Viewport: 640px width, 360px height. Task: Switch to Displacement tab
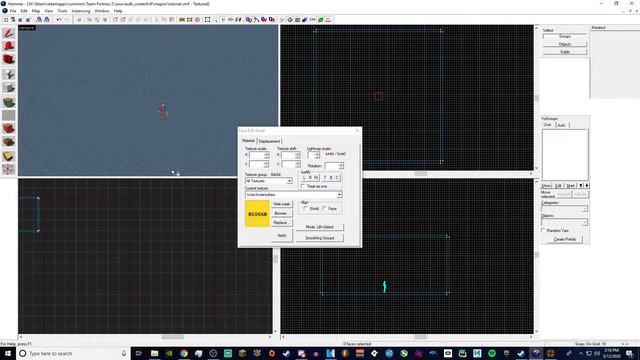tap(269, 141)
